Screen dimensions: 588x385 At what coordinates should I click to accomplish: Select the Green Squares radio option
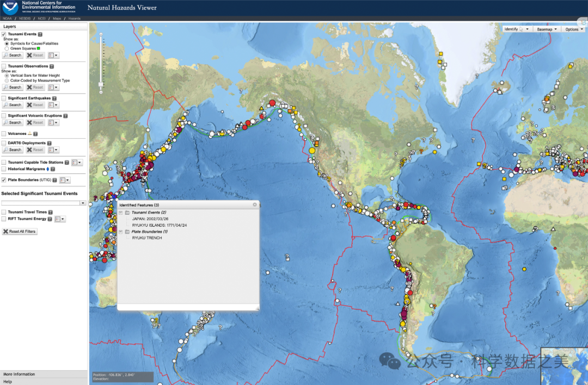click(x=7, y=48)
